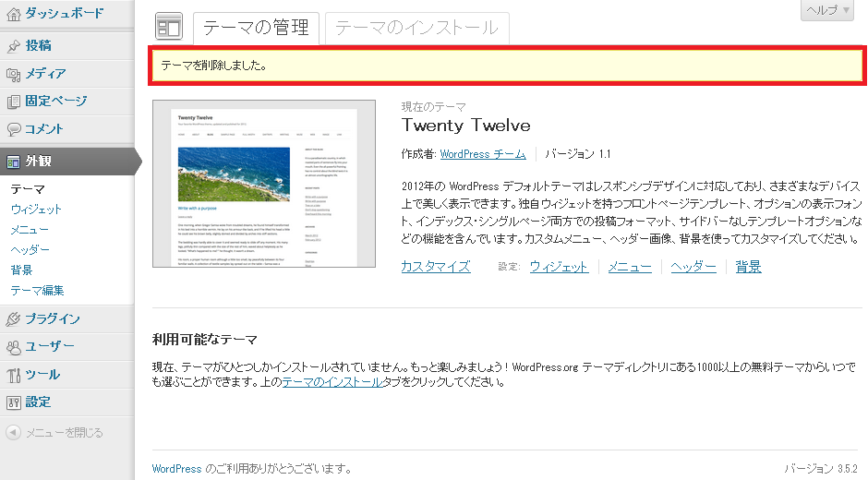Click the Tools wrench icon
The height and width of the screenshot is (480, 868).
tap(14, 375)
